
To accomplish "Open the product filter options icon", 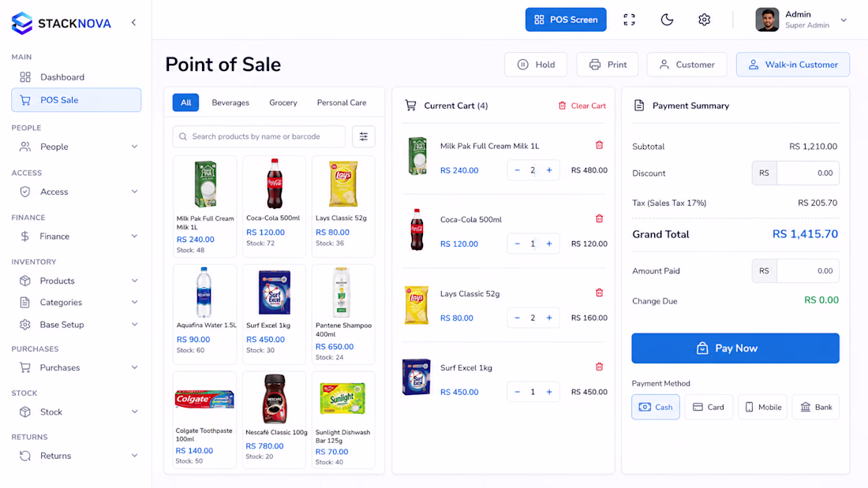I will coord(364,136).
